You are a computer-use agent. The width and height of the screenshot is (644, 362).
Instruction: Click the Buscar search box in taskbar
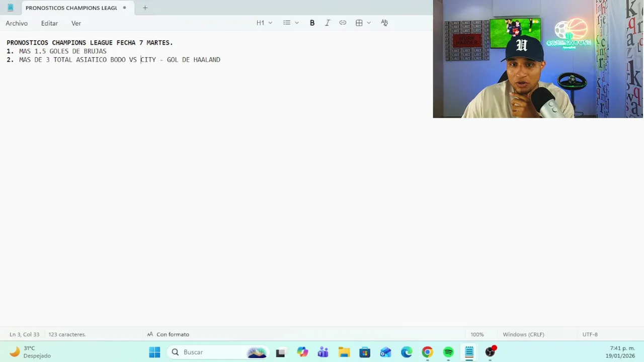point(218,352)
